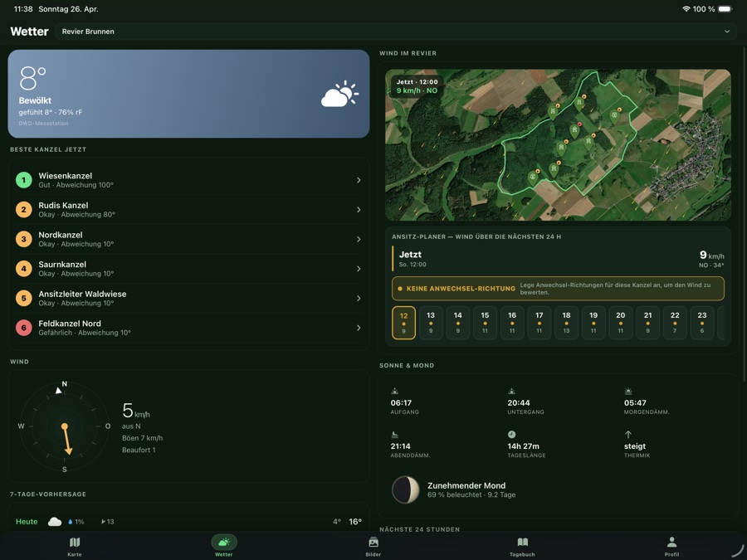Click the wind compass dial
The height and width of the screenshot is (560, 747).
64,426
